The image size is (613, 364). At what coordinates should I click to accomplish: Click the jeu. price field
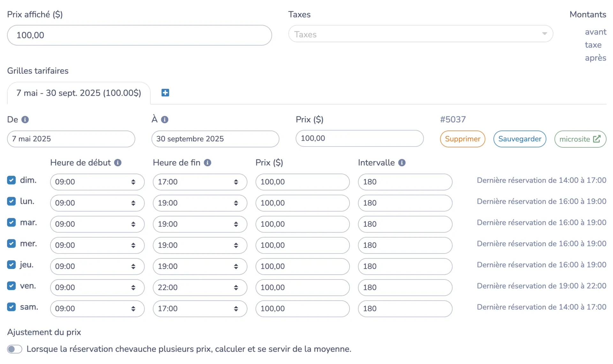pyautogui.click(x=303, y=266)
